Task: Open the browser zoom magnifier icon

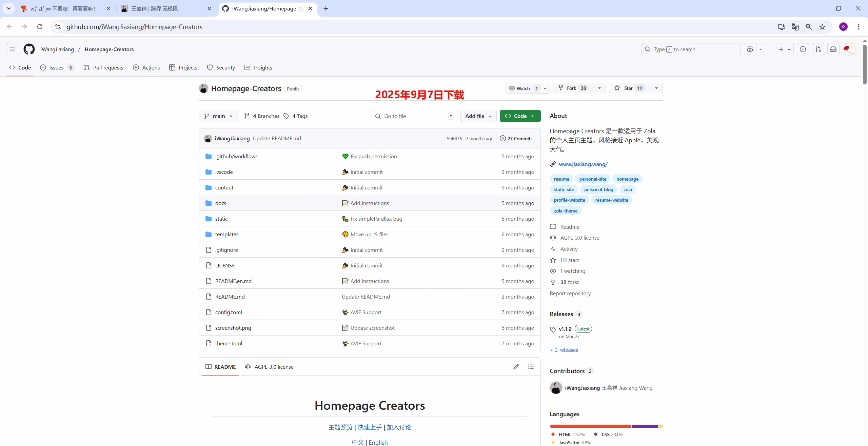Action: pyautogui.click(x=809, y=27)
